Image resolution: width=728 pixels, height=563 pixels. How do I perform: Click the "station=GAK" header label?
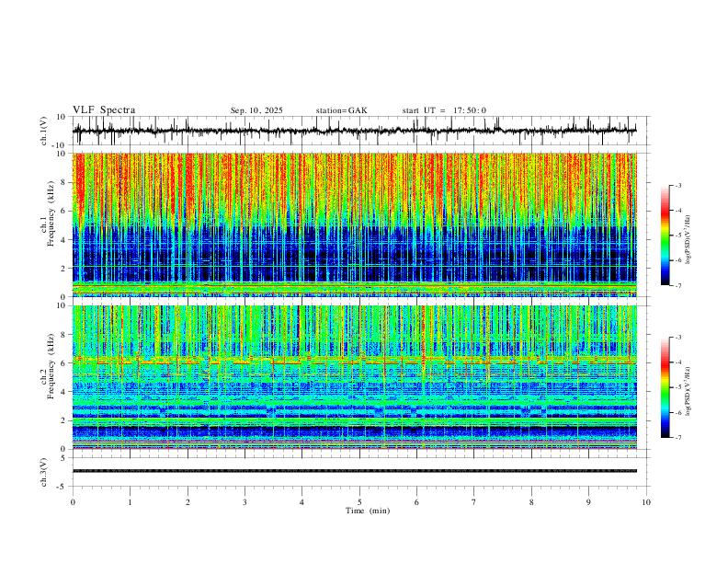point(341,110)
